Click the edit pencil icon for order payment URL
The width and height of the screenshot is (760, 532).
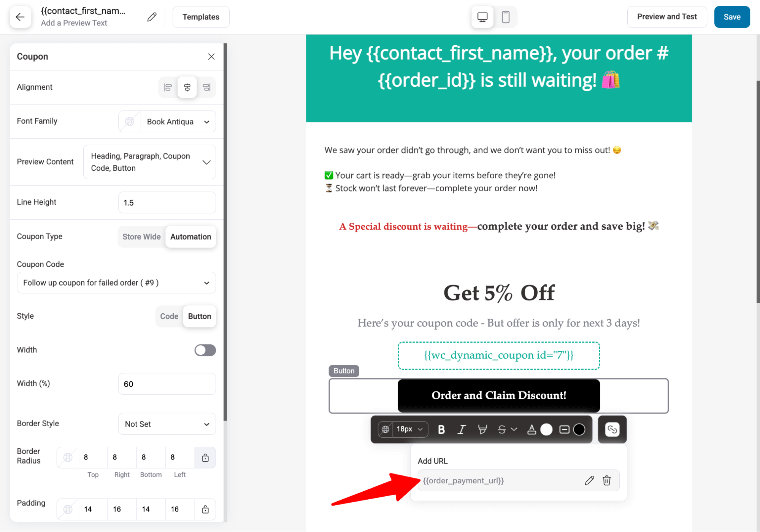589,480
